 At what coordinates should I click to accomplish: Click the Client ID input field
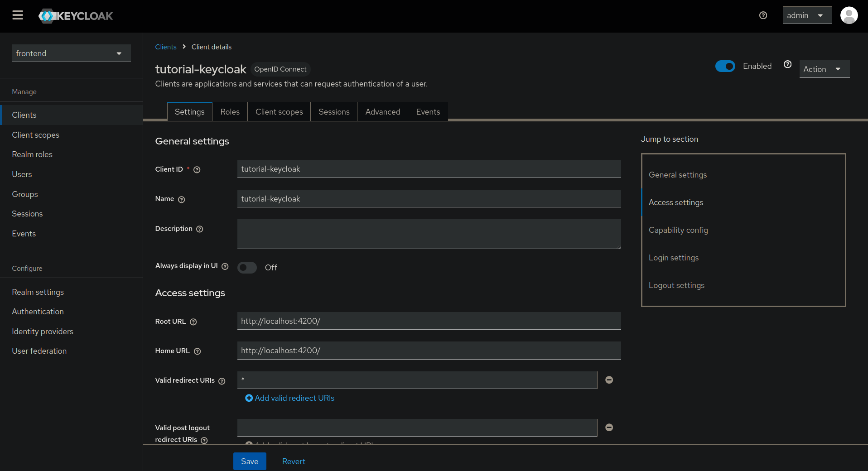point(429,169)
